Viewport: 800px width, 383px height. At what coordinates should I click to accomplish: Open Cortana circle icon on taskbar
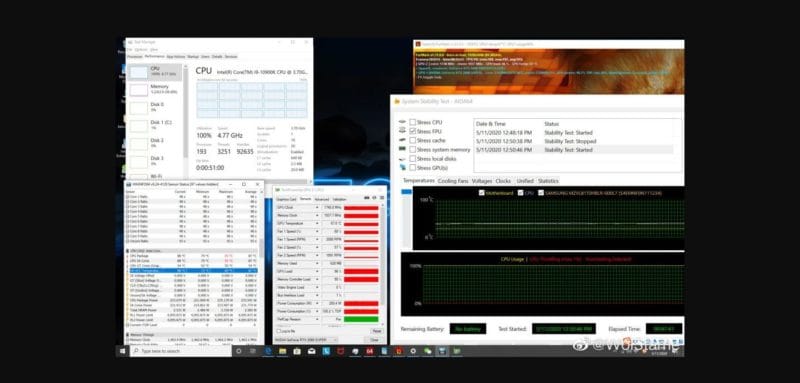pyautogui.click(x=238, y=351)
